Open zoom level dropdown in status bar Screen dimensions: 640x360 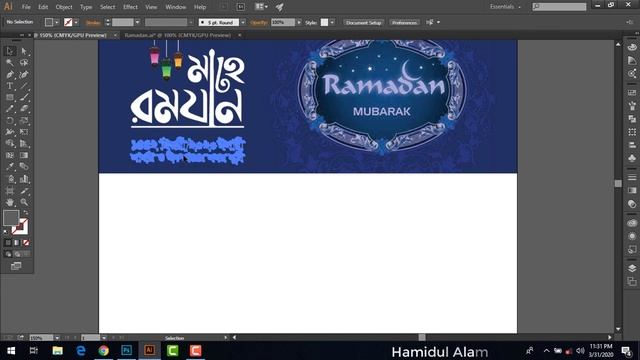coord(57,338)
